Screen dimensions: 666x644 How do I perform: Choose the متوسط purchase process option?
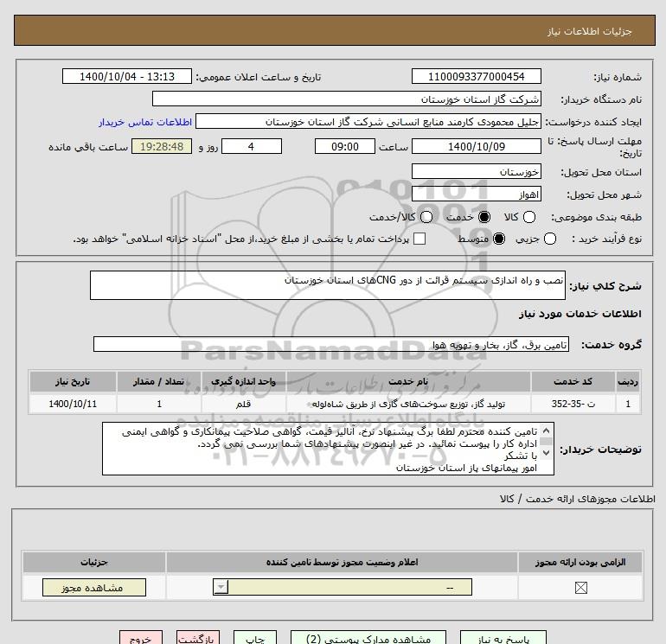[499, 239]
